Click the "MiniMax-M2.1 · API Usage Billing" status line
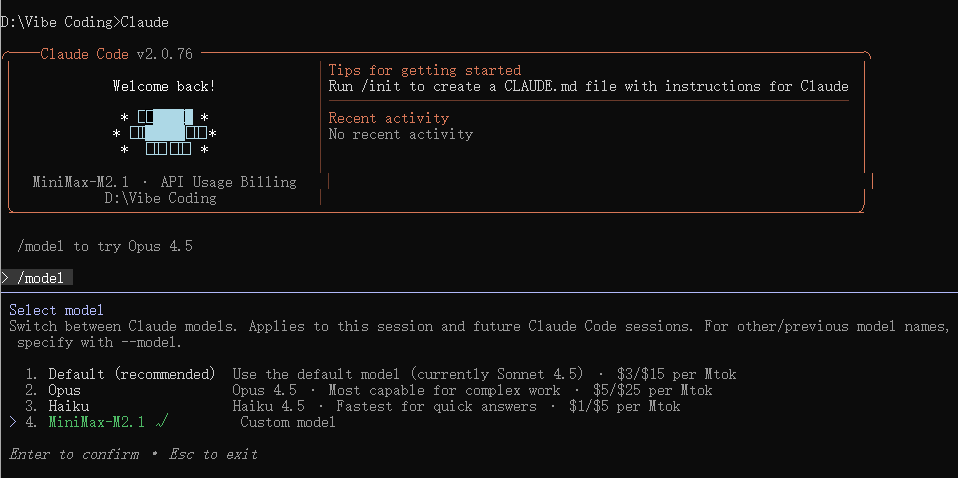The image size is (958, 478). 164,182
